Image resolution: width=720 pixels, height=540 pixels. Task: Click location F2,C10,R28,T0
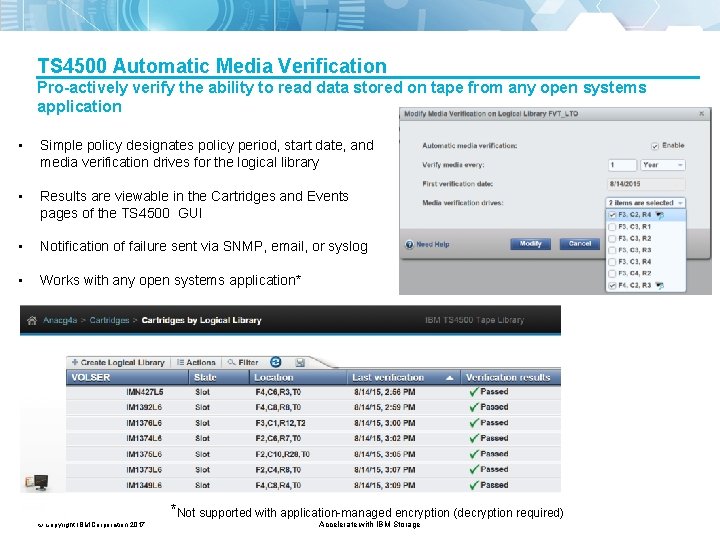(x=282, y=454)
